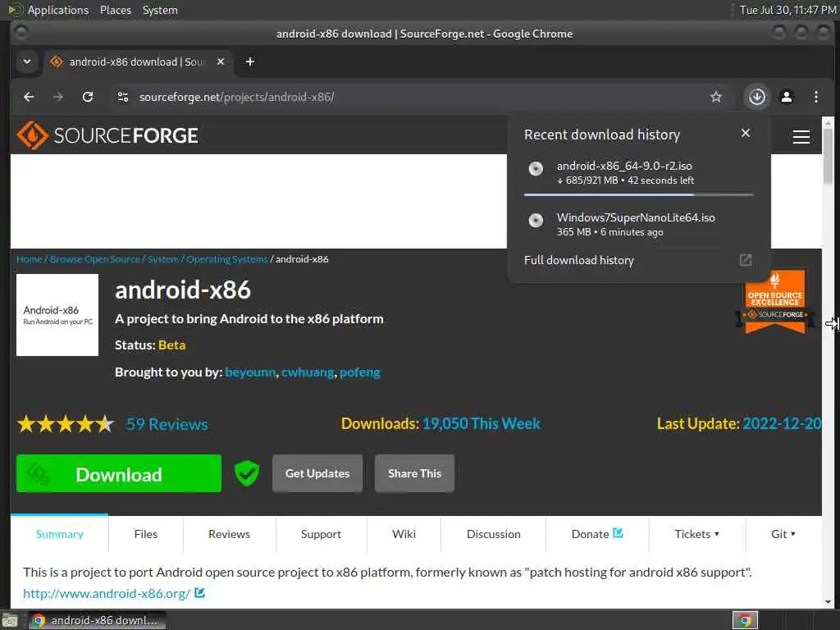Click external icon beside android-x86.org link

(x=200, y=592)
